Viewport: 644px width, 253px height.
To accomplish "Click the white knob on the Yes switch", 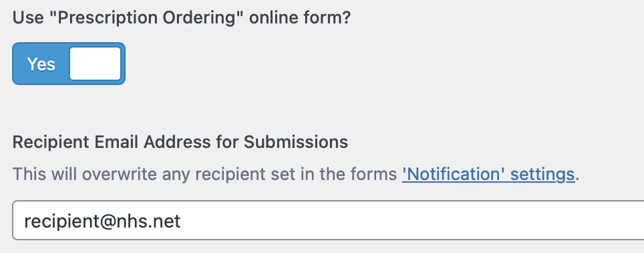I will click(96, 64).
